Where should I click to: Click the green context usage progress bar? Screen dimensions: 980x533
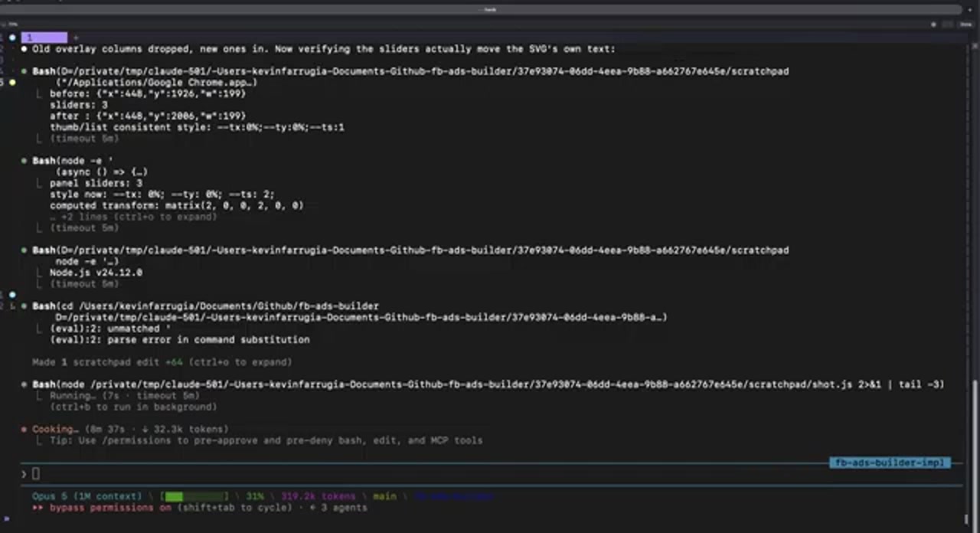pos(194,496)
